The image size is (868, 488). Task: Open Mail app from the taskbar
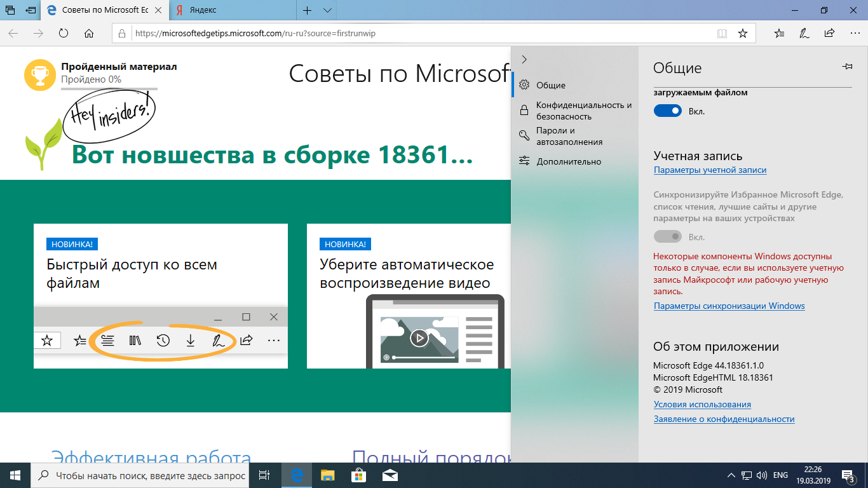390,475
